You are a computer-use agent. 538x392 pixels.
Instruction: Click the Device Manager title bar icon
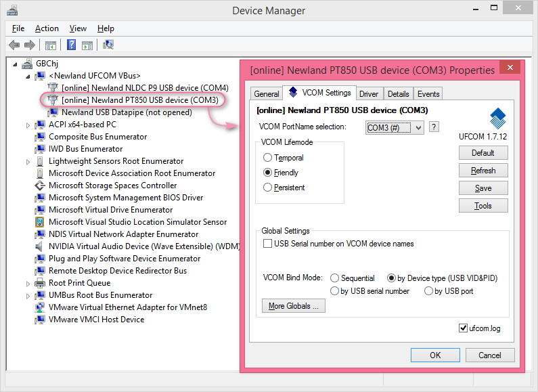click(x=12, y=11)
